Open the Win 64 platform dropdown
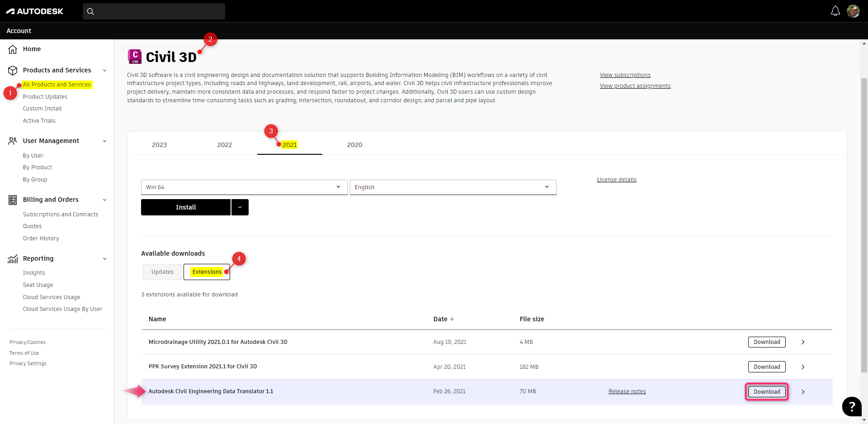This screenshot has width=868, height=424. pyautogui.click(x=244, y=187)
